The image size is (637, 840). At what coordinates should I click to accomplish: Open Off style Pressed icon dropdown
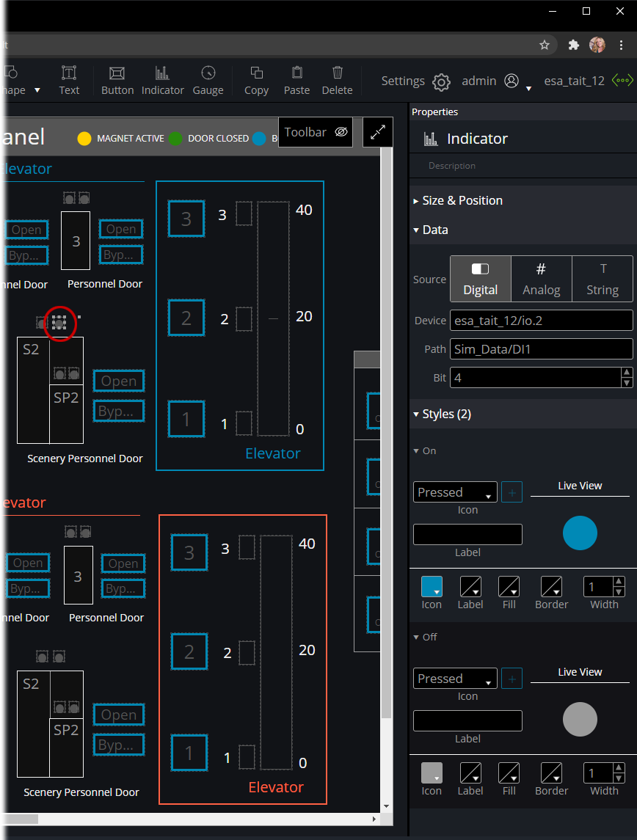pyautogui.click(x=456, y=679)
